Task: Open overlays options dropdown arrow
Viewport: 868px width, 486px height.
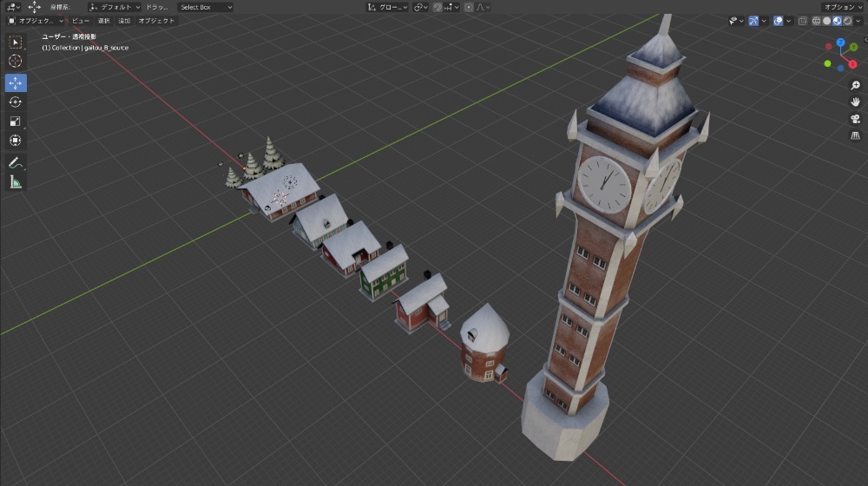Action: point(788,21)
